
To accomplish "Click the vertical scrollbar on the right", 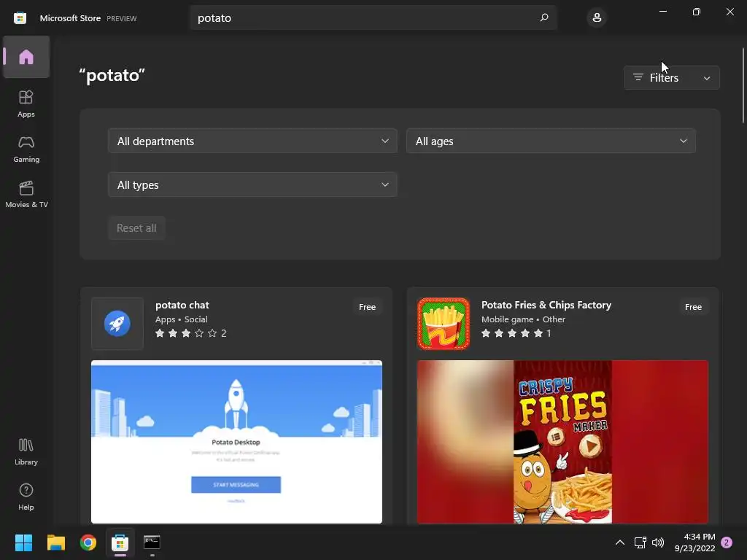I will pos(743,86).
